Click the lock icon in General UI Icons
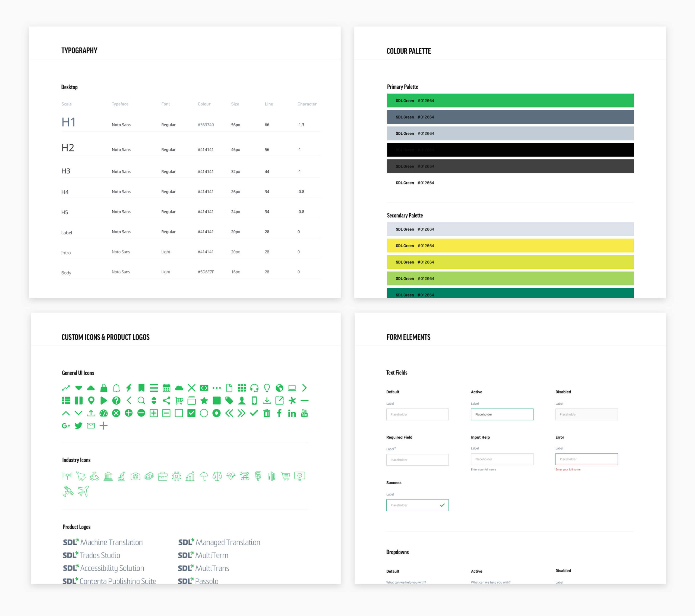 tap(104, 388)
